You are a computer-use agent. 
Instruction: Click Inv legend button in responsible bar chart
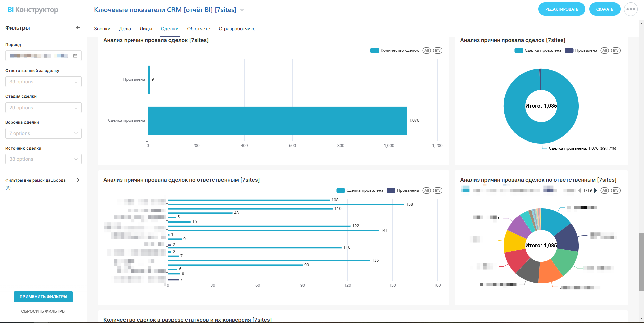click(437, 191)
